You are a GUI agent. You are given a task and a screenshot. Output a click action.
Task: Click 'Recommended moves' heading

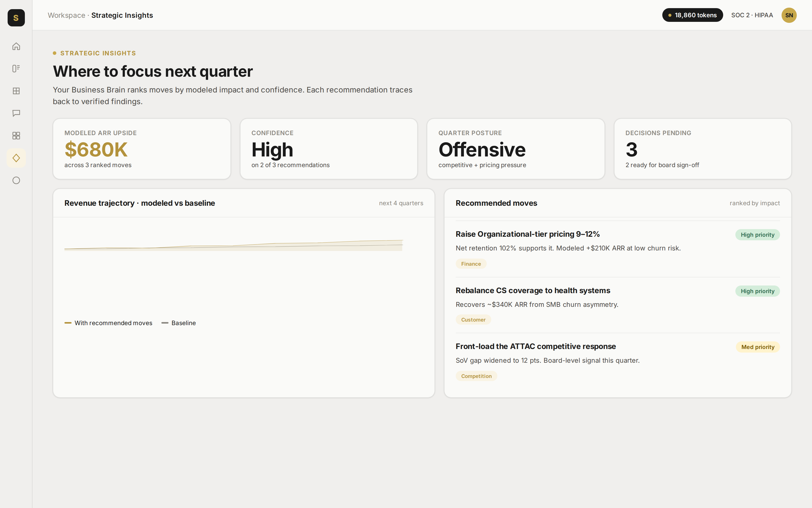pyautogui.click(x=496, y=203)
